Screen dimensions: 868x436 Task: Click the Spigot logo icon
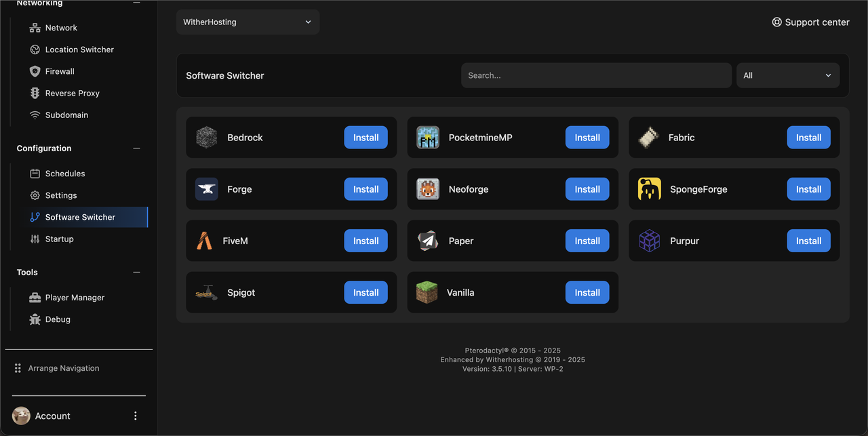[x=206, y=292]
